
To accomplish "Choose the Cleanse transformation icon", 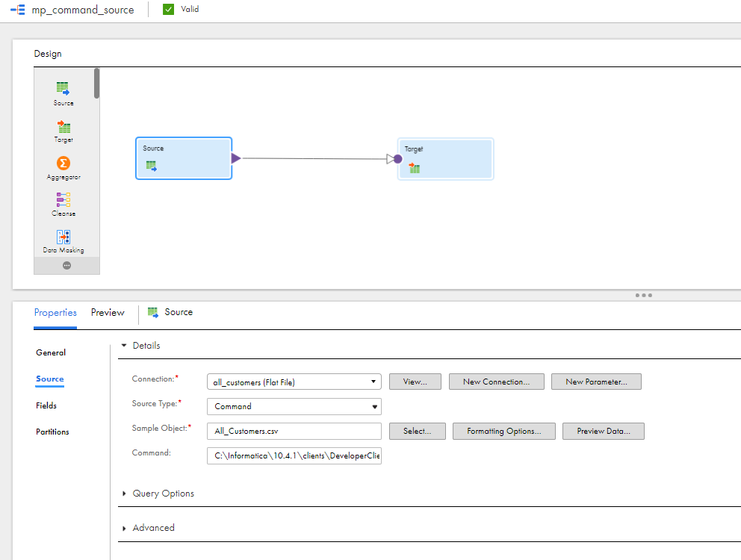I will coord(63,199).
